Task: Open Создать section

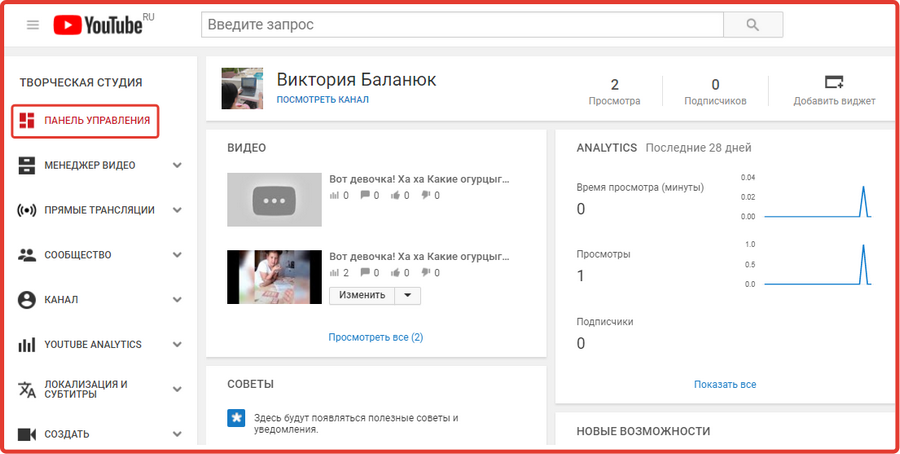Action: point(67,434)
